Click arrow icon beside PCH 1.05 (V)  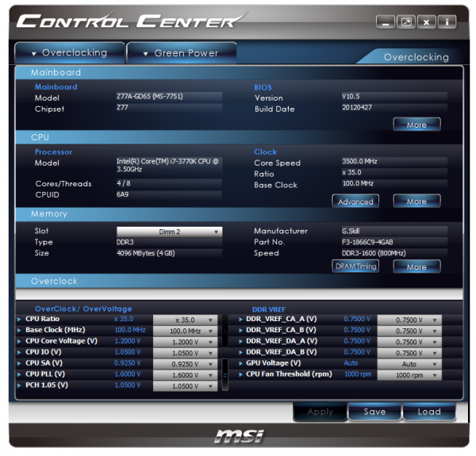click(x=19, y=385)
